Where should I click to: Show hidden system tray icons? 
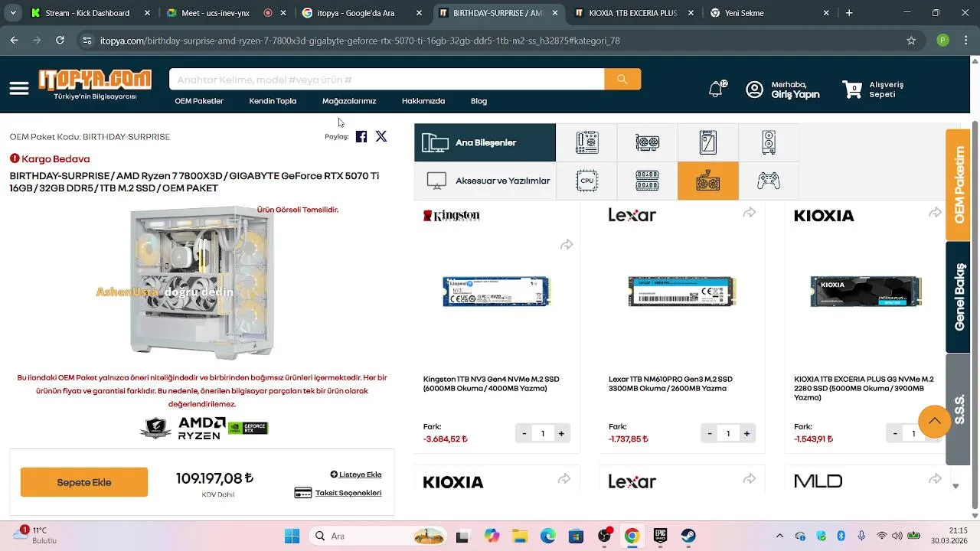click(x=779, y=536)
